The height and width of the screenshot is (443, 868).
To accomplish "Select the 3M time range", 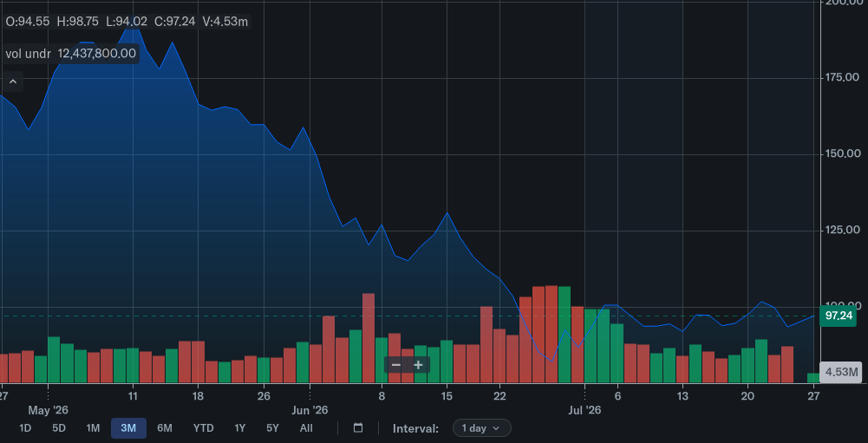I will click(x=128, y=428).
